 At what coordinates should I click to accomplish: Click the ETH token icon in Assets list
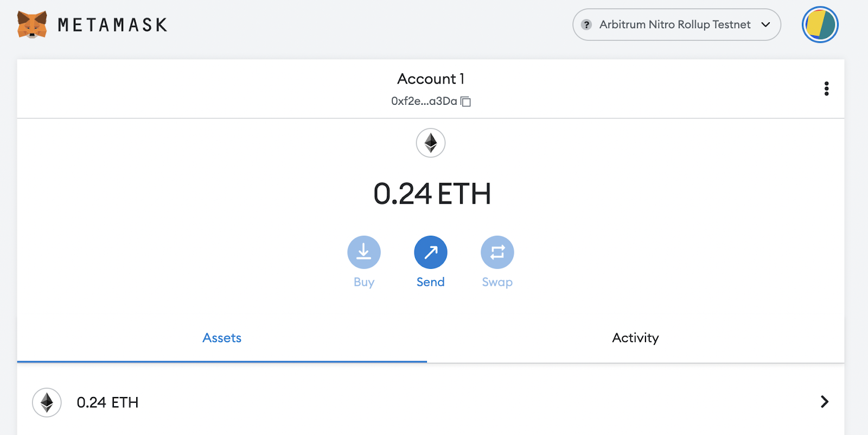47,402
